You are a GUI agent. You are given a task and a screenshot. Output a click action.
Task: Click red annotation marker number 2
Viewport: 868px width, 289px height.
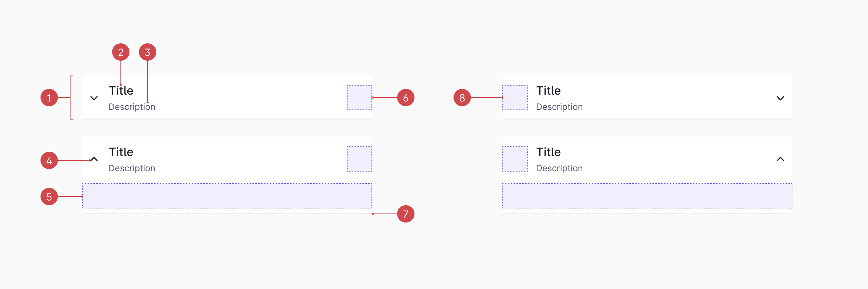121,52
